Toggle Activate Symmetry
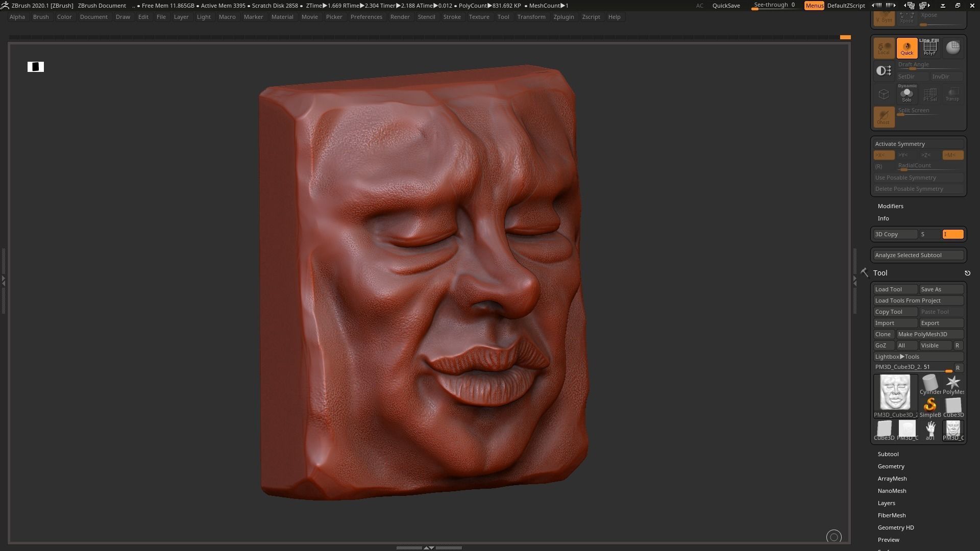 click(x=918, y=144)
